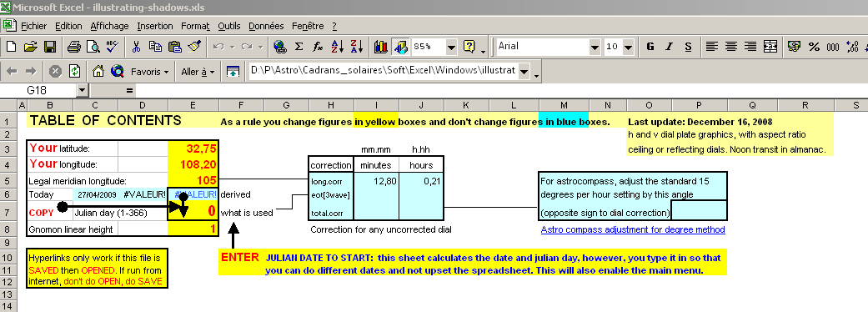Open the 85% zoom dropdown

[451, 47]
